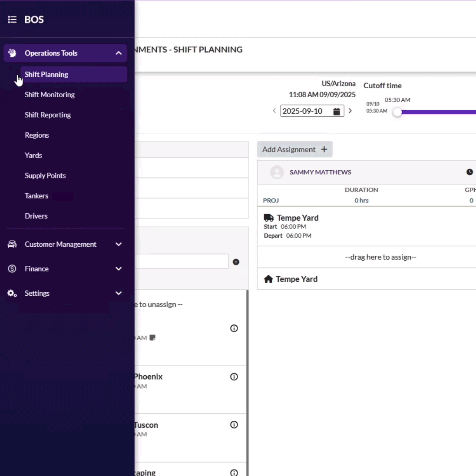
Task: Expand the Customer Management chevron
Action: click(x=119, y=245)
